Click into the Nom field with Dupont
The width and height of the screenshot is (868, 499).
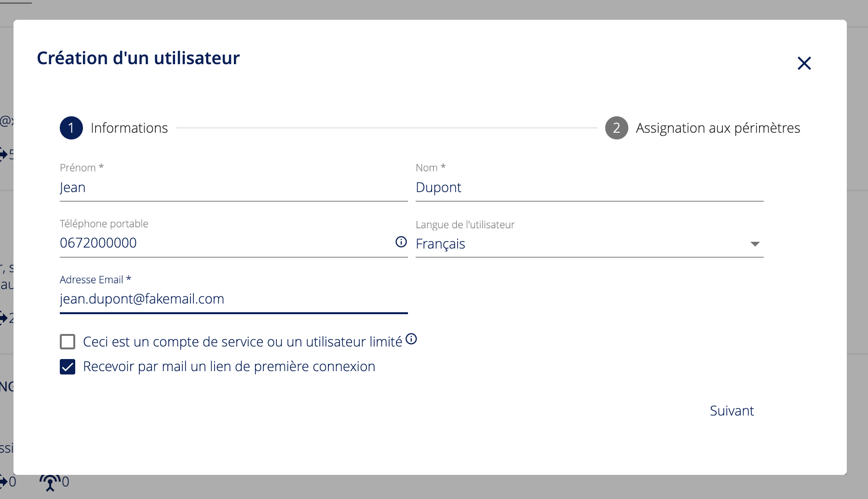click(x=589, y=188)
